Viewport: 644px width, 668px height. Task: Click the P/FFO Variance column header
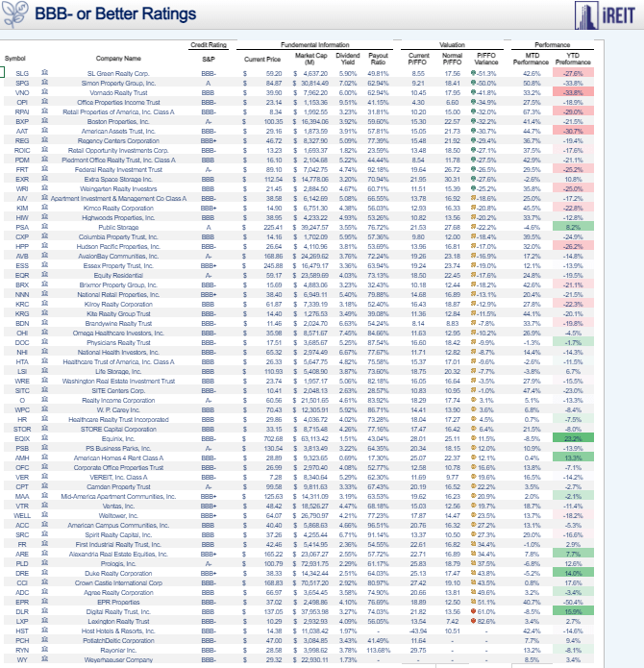click(x=486, y=59)
